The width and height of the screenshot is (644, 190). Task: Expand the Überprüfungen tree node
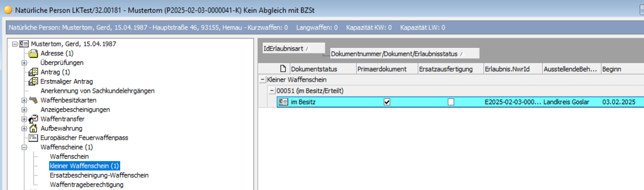point(24,63)
